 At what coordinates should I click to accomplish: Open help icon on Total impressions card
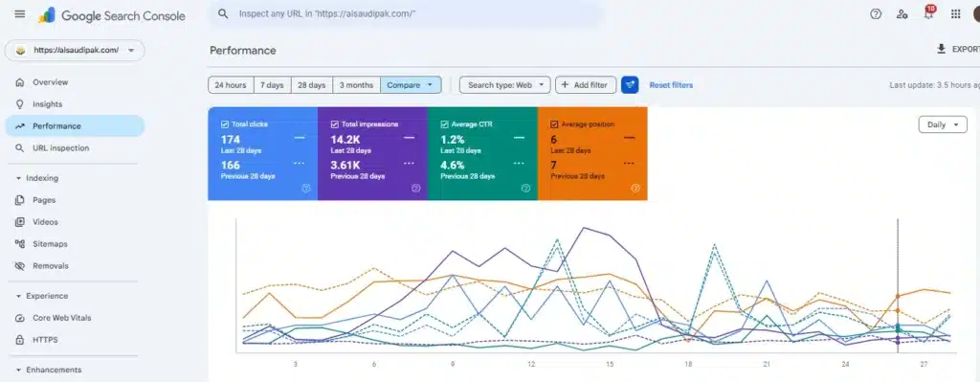coord(415,189)
